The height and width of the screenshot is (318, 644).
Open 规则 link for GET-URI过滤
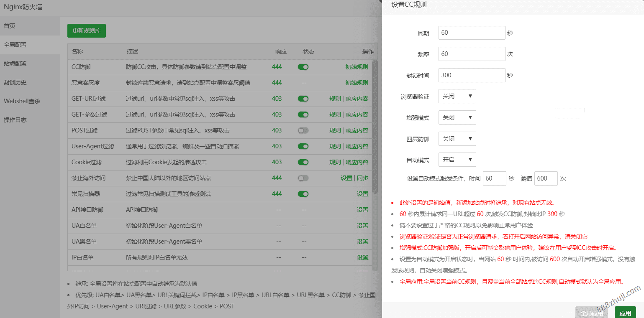pos(335,99)
